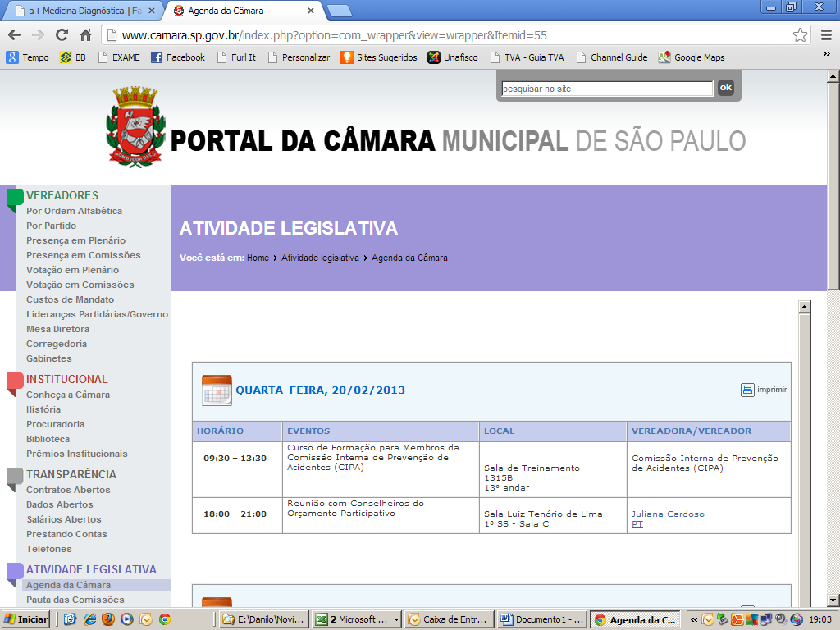The width and height of the screenshot is (840, 630).
Task: Go back to the previous page
Action: 15,35
